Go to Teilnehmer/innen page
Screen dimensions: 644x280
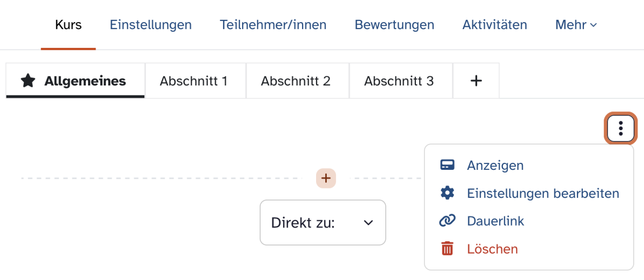pyautogui.click(x=273, y=25)
